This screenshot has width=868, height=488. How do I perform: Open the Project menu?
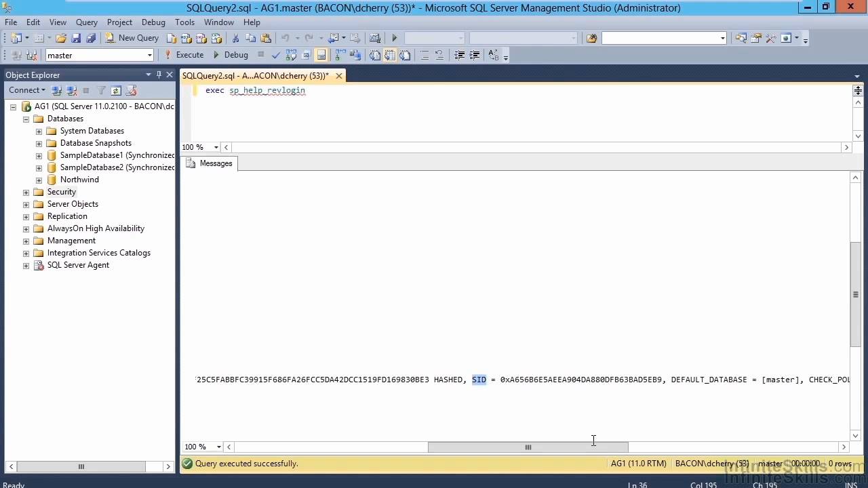click(x=119, y=22)
